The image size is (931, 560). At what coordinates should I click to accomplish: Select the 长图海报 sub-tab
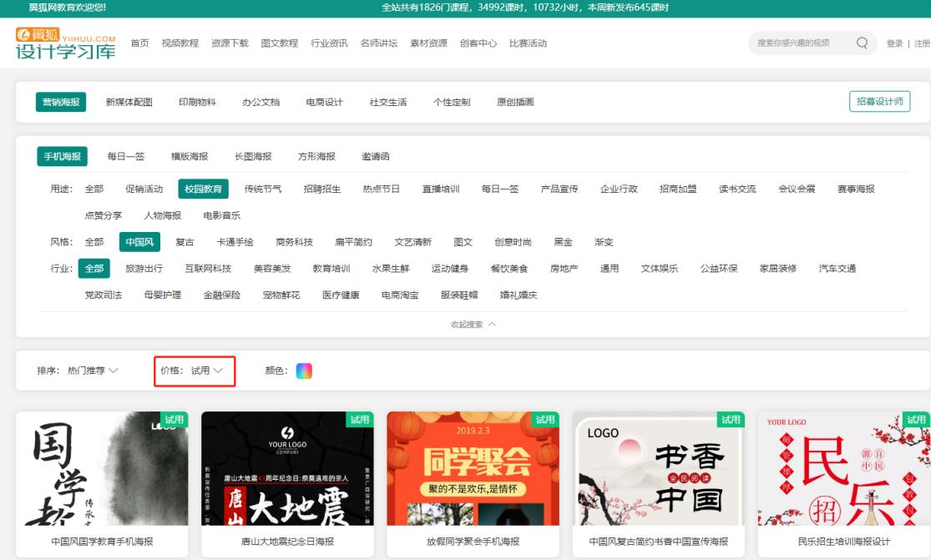253,157
